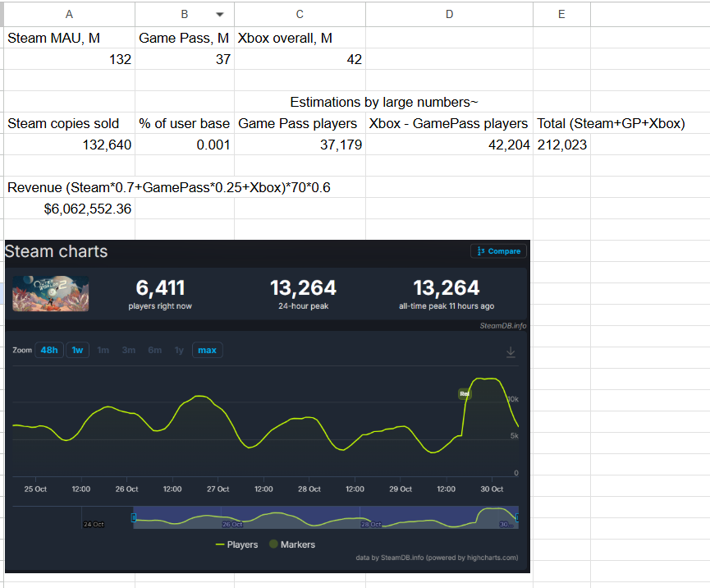
Task: Click the Rel release marker on chart
Action: click(465, 393)
